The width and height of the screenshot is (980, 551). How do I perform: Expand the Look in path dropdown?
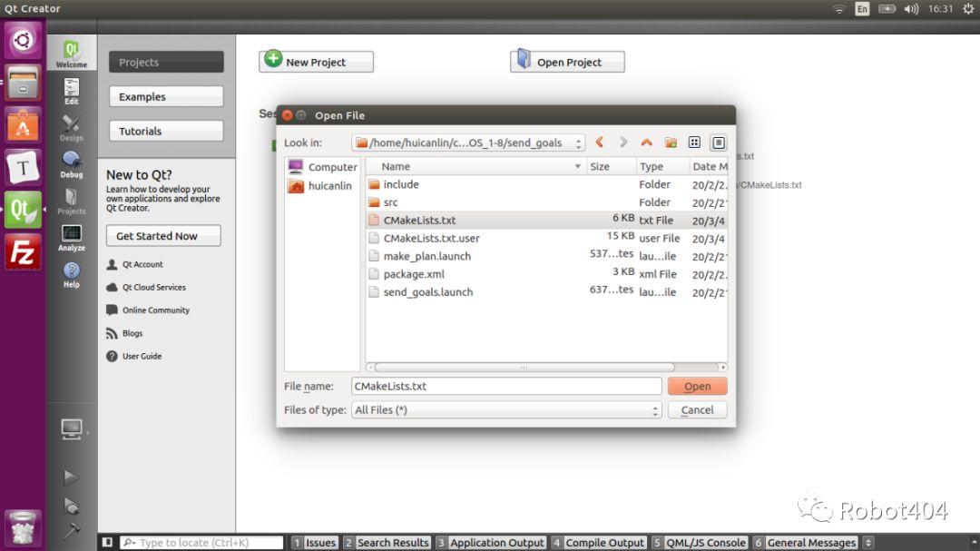point(579,143)
